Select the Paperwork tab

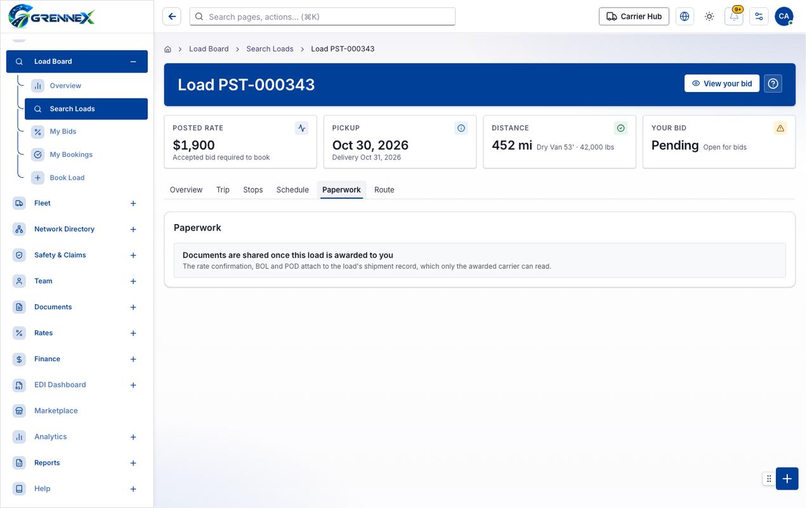341,190
